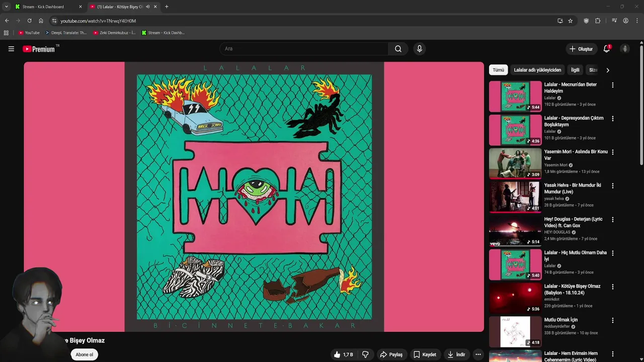Open the shield extension icon

(586, 21)
